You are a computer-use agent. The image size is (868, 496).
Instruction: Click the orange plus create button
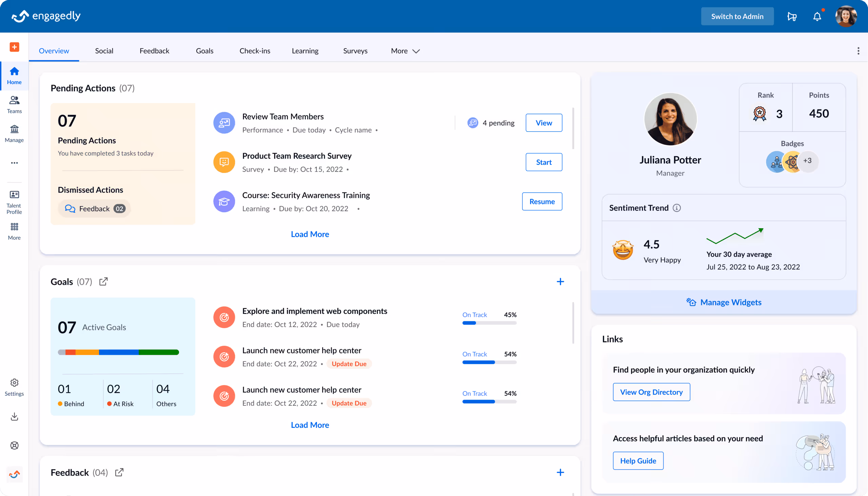(x=14, y=47)
